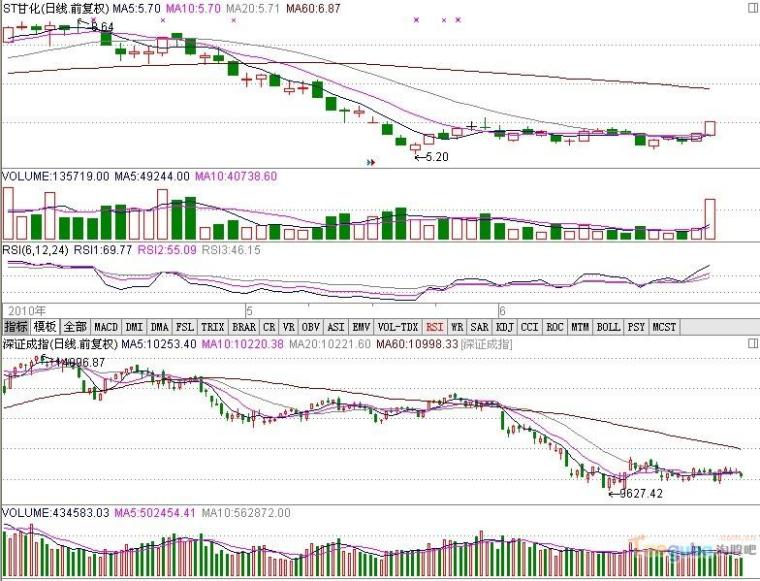Select the MACD indicator tab
This screenshot has height=581, width=760.
tap(106, 327)
